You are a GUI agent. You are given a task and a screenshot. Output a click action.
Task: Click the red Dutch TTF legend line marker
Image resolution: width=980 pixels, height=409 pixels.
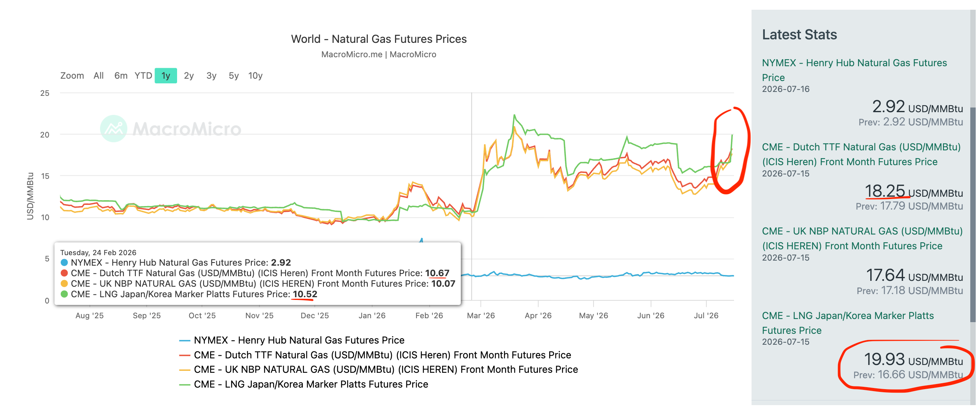(x=184, y=356)
